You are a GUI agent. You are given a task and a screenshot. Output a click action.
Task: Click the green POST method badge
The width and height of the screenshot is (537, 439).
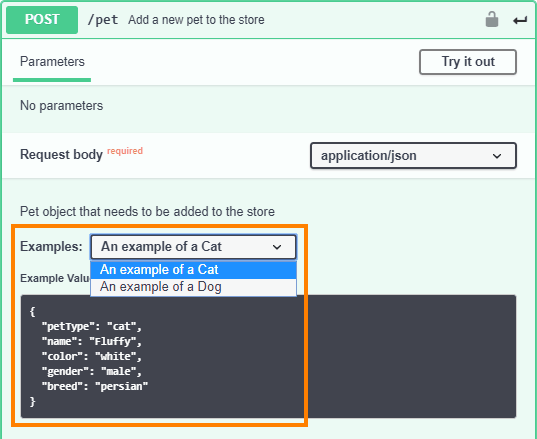tap(42, 20)
